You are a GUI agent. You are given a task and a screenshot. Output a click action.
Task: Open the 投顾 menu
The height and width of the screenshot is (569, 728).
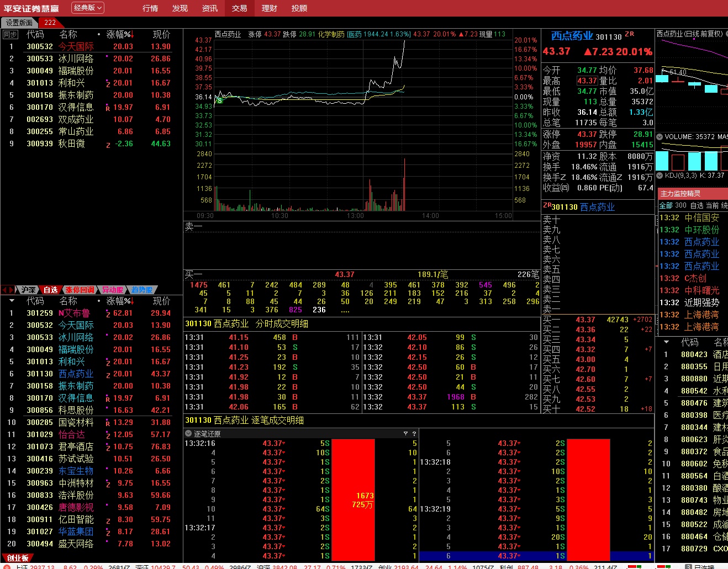click(299, 8)
